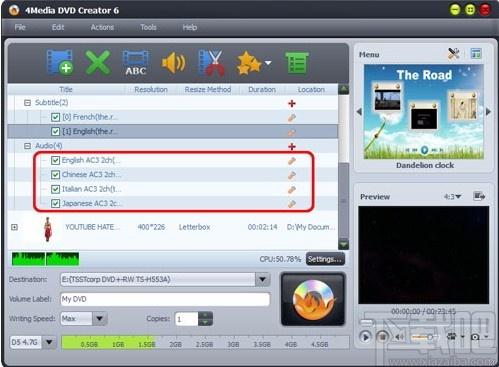Open the snapshot options dropdown arrow
This screenshot has height=367, width=499.
(x=486, y=337)
